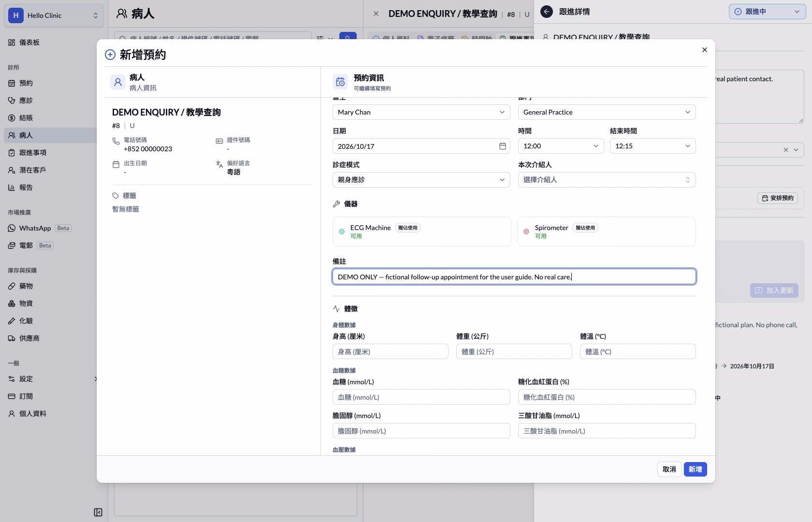Click the 三酸甘油脂 (mmol/L) input field

[x=607, y=431]
